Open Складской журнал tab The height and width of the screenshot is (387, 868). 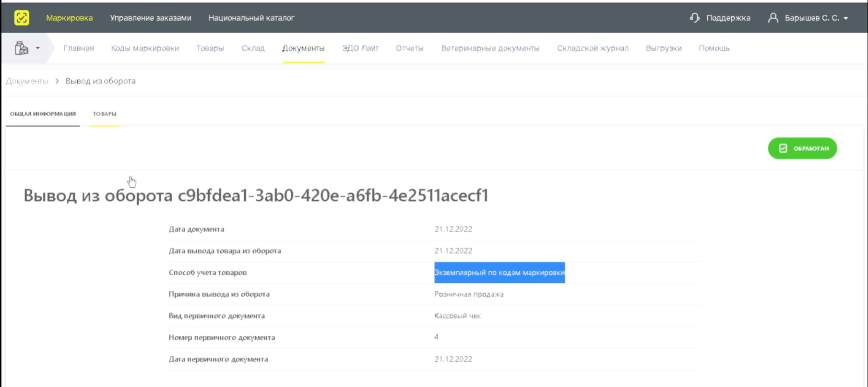point(593,48)
